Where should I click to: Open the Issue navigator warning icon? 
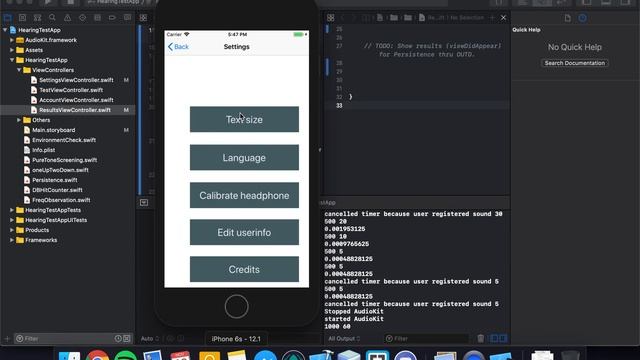tap(67, 18)
